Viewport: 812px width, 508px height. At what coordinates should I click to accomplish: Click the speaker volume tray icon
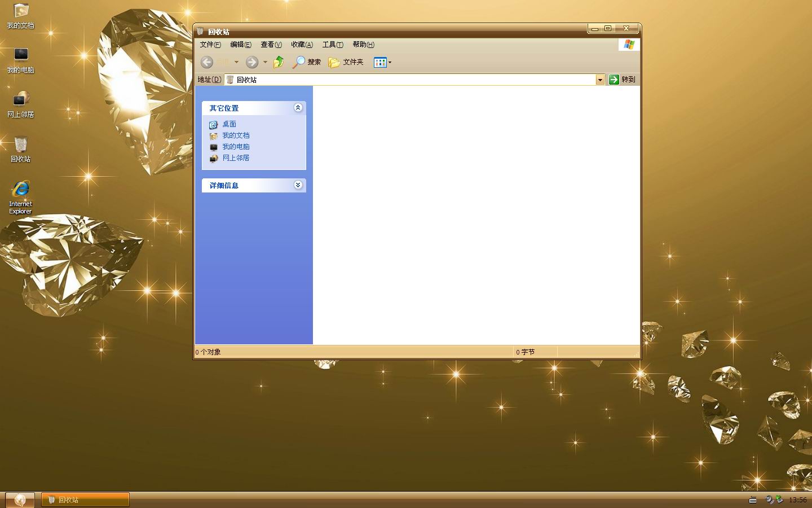coord(769,500)
